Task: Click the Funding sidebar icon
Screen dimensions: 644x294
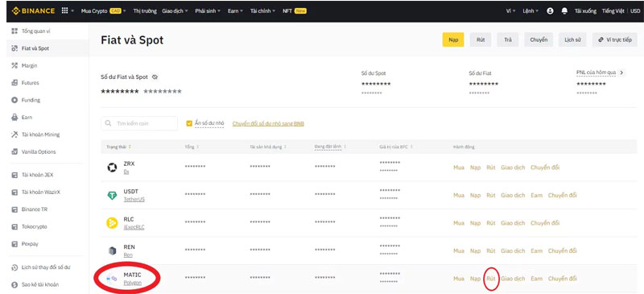Action: click(14, 100)
